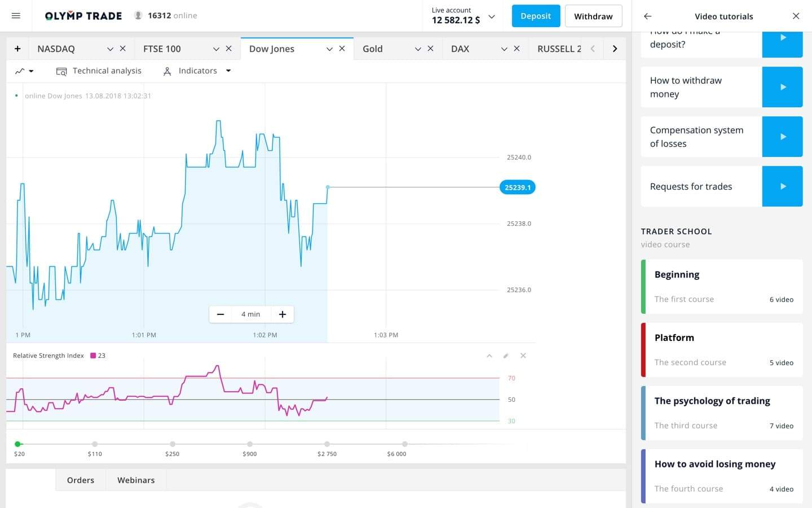Open The psychology of trading course
The height and width of the screenshot is (508, 812).
(722, 413)
